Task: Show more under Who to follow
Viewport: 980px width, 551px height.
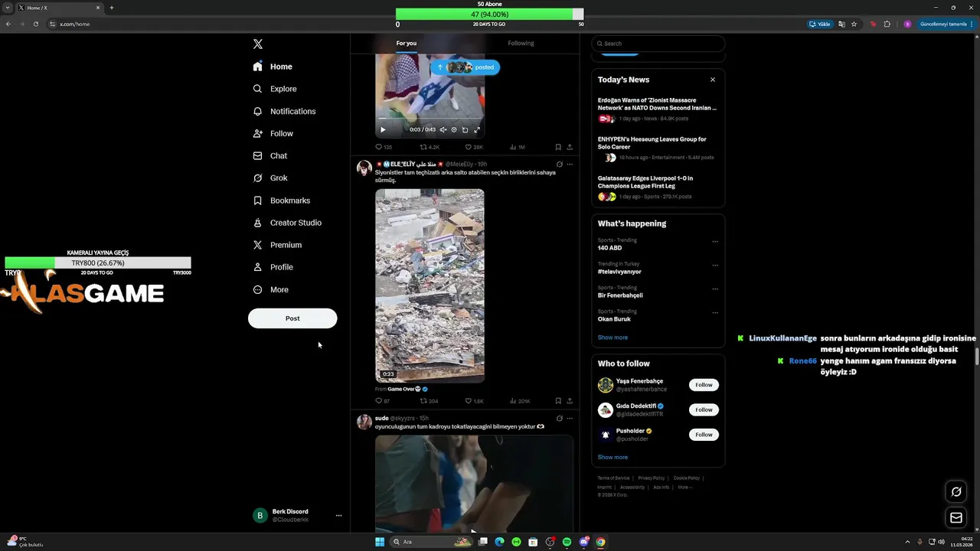Action: 612,457
